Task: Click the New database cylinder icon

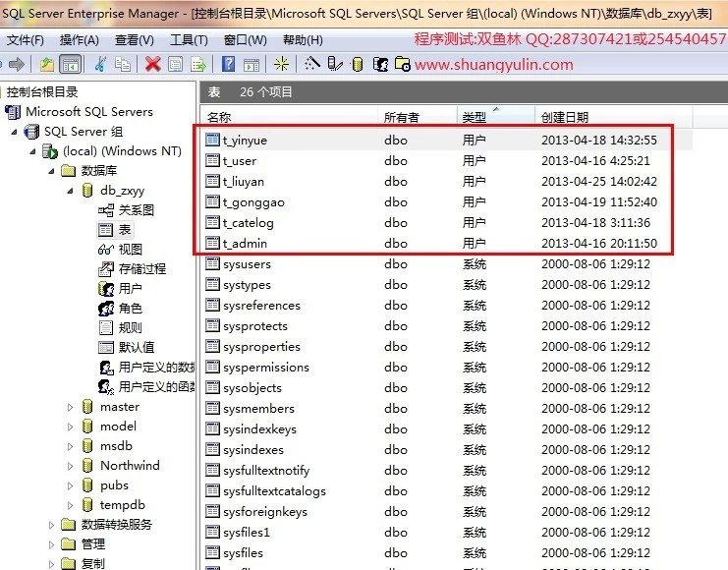Action: click(358, 64)
